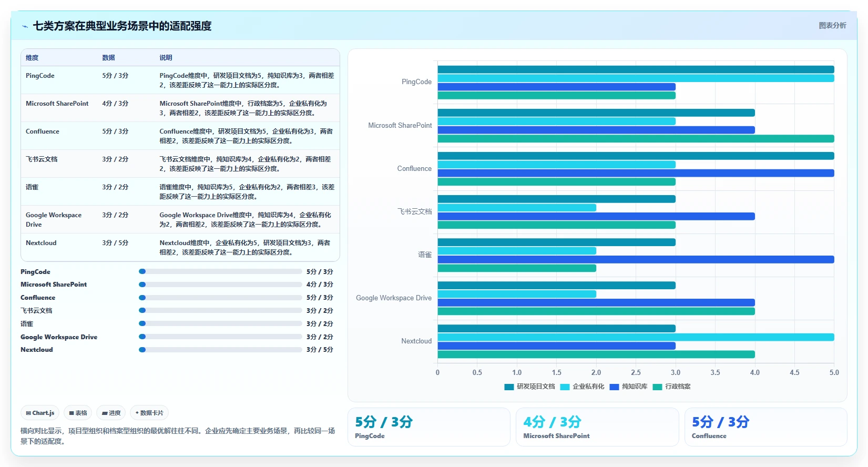Click Google Workspace Drive 行政档案 chart bar
868x467 pixels.
pos(596,311)
